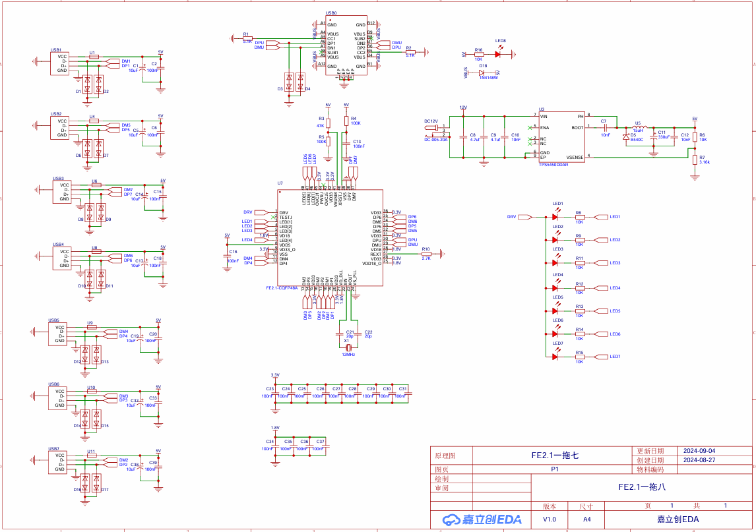Click the FE2.1-CQFP48A footprint label
This screenshot has height=532, width=756.
click(282, 288)
